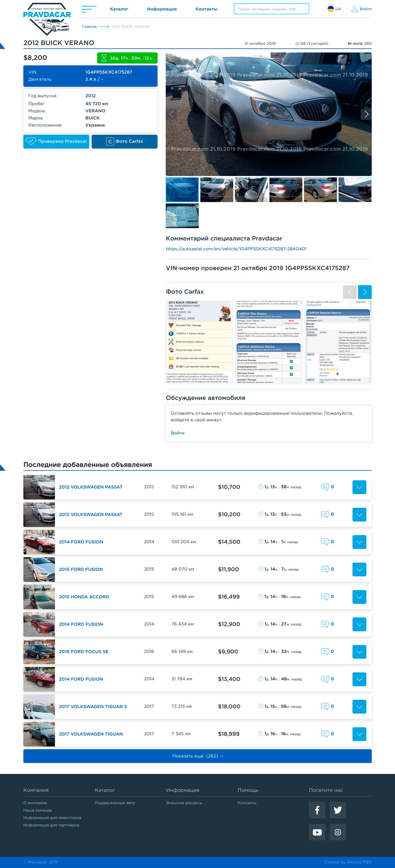Expand the 2017 Volkswagen Tiguan $18,999 listing
The width and height of the screenshot is (395, 868).
(x=359, y=734)
